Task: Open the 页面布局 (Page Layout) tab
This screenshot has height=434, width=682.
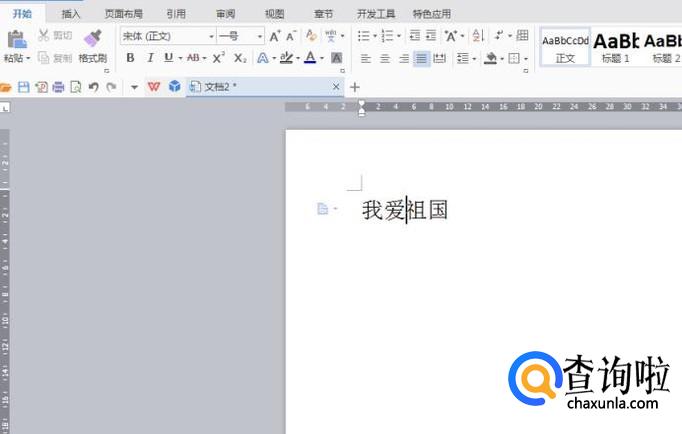Action: (123, 14)
